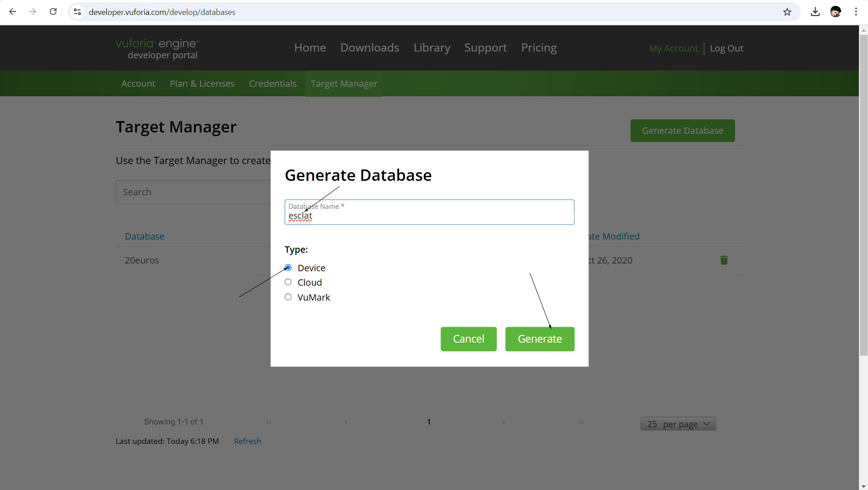The height and width of the screenshot is (490, 868).
Task: Open site information icon in address bar
Action: click(x=77, y=12)
